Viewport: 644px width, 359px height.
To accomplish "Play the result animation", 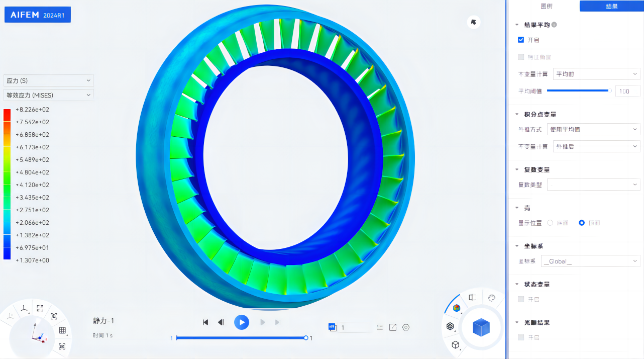I will point(242,322).
